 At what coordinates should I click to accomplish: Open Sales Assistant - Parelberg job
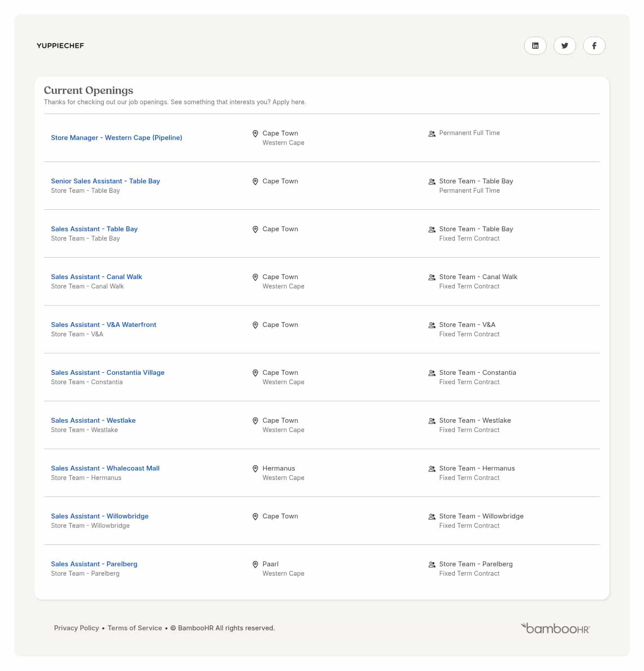(94, 564)
